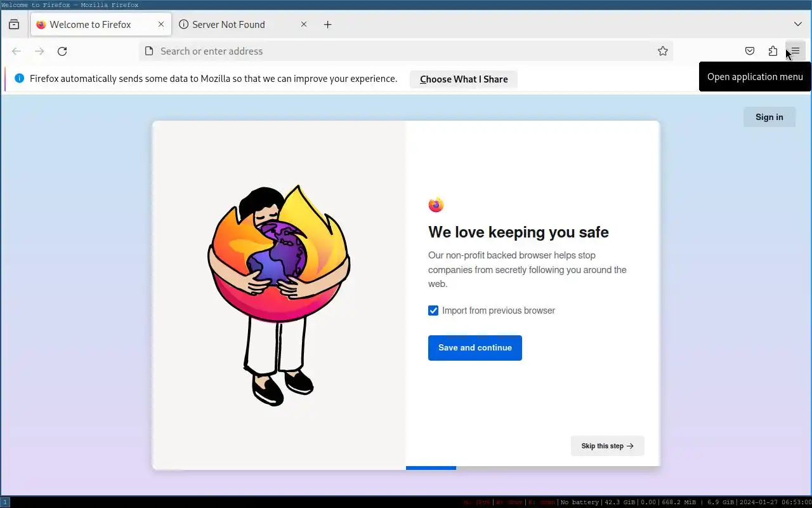The width and height of the screenshot is (812, 508).
Task: Click the No battery status text
Action: pyautogui.click(x=580, y=502)
